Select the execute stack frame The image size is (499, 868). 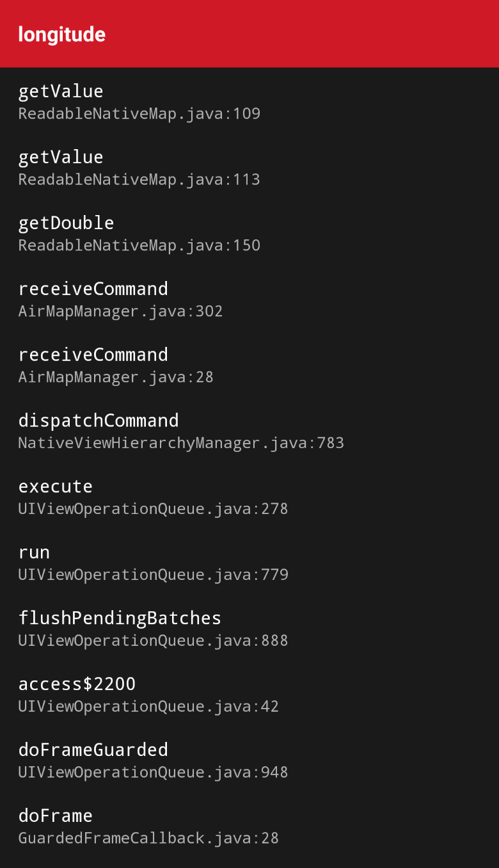point(56,486)
